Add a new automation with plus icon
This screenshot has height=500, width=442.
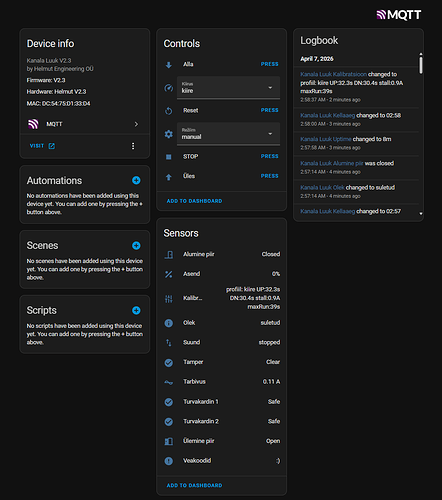tap(136, 180)
